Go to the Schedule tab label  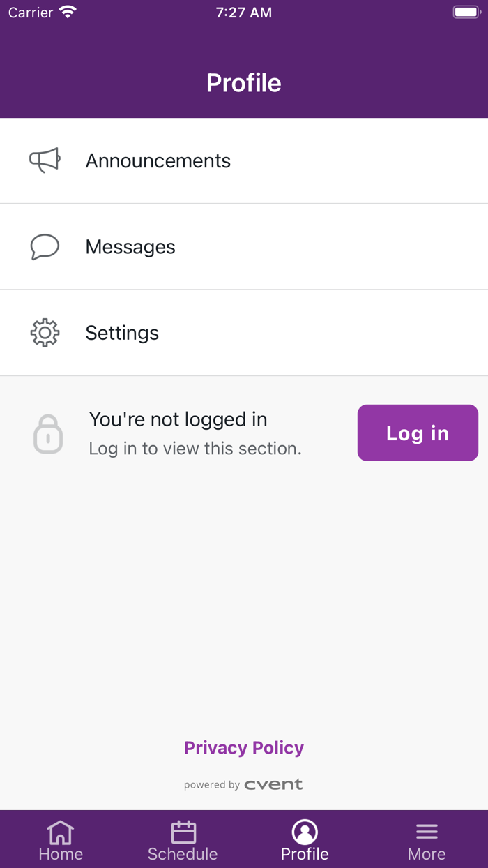[x=183, y=854]
